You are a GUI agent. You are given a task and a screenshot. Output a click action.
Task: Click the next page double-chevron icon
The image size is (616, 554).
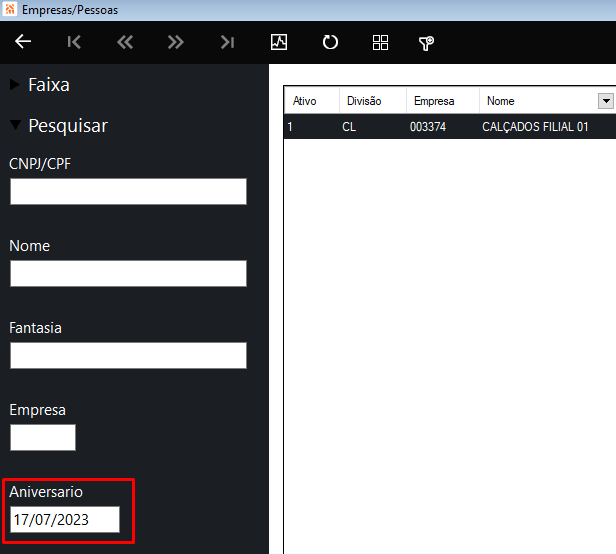tap(176, 42)
